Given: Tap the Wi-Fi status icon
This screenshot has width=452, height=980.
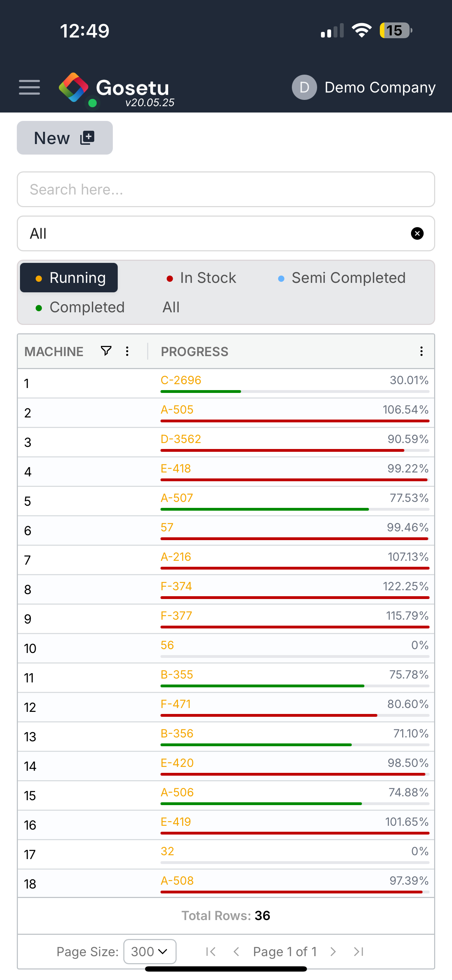Looking at the screenshot, I should [362, 30].
